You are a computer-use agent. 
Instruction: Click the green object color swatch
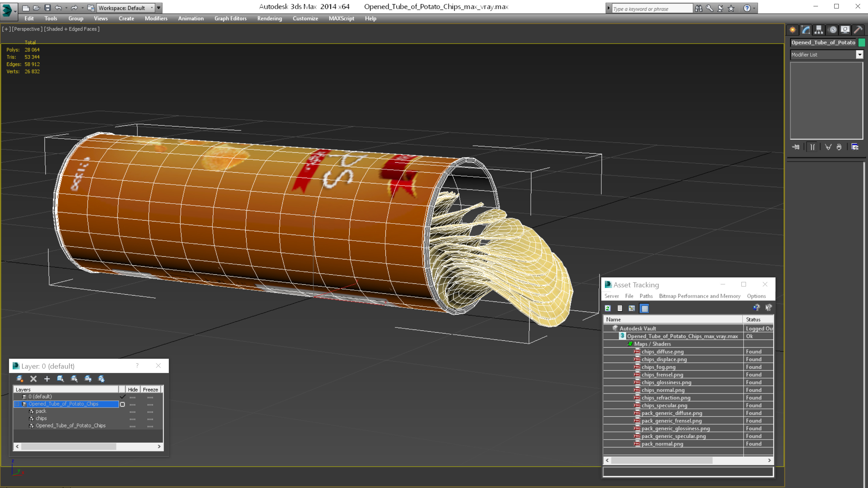point(862,42)
